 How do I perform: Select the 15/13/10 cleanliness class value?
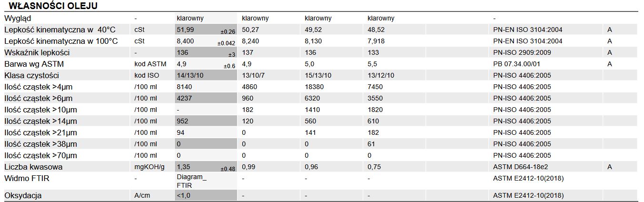click(318, 75)
